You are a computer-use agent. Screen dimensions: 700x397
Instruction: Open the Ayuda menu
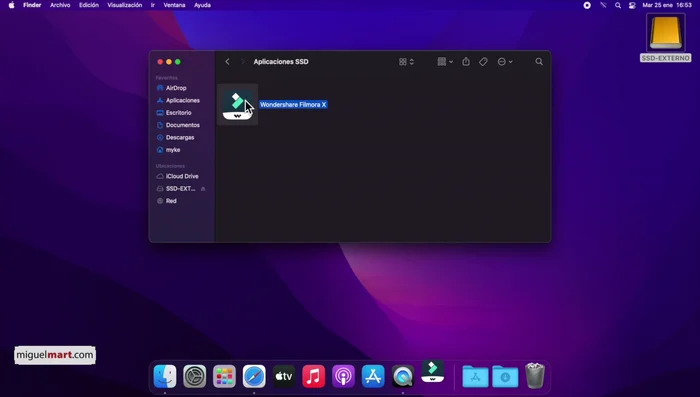202,5
